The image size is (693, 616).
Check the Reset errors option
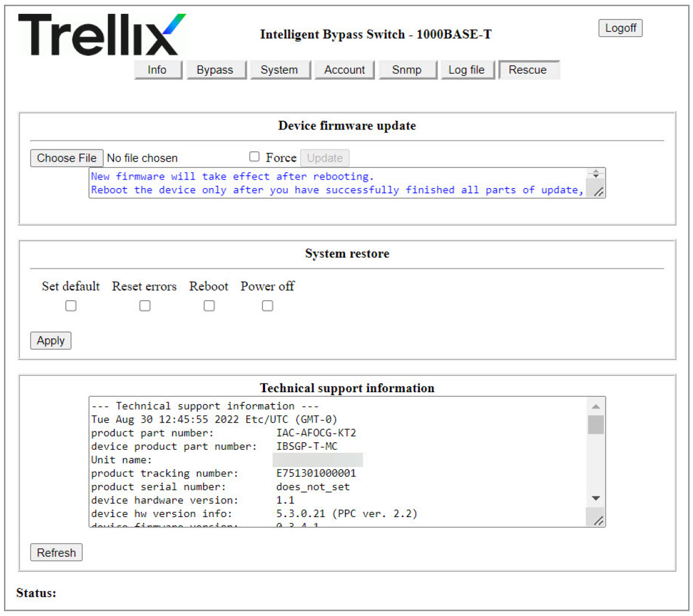[x=145, y=306]
